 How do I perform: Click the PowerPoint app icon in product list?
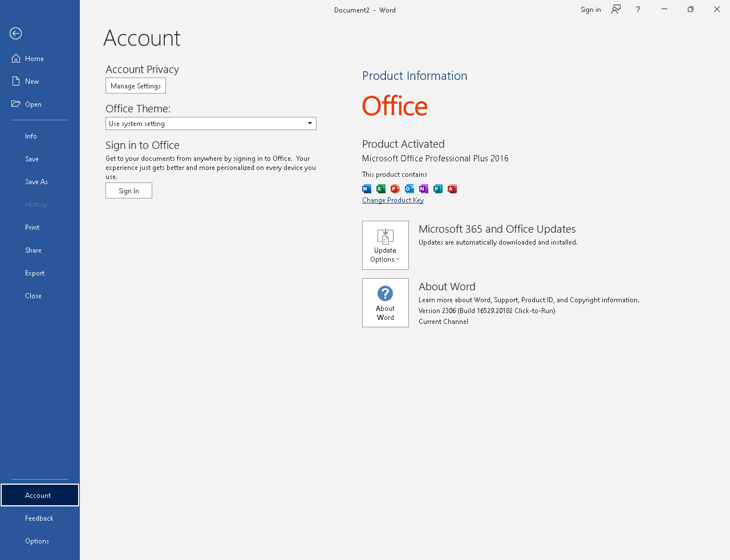pyautogui.click(x=395, y=189)
